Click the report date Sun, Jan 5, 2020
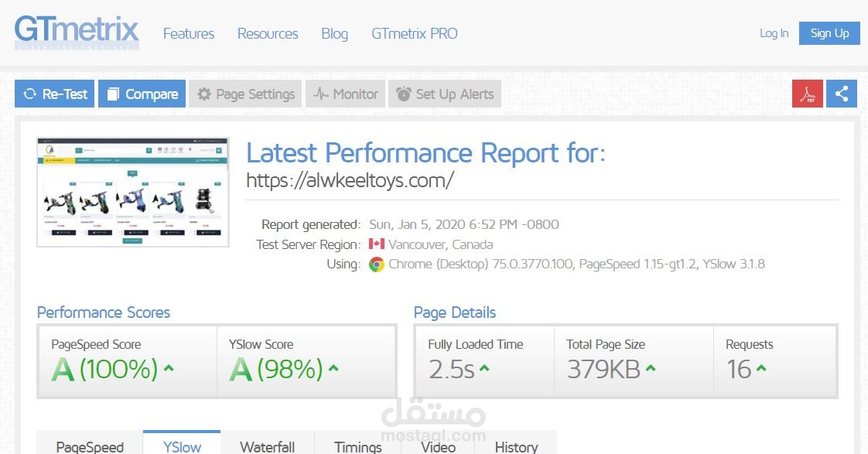This screenshot has height=454, width=868. click(464, 224)
